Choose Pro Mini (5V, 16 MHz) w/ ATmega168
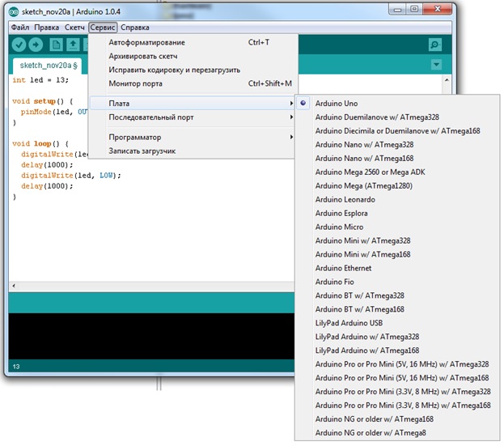Viewport: 504px width, 446px height. [x=397, y=378]
